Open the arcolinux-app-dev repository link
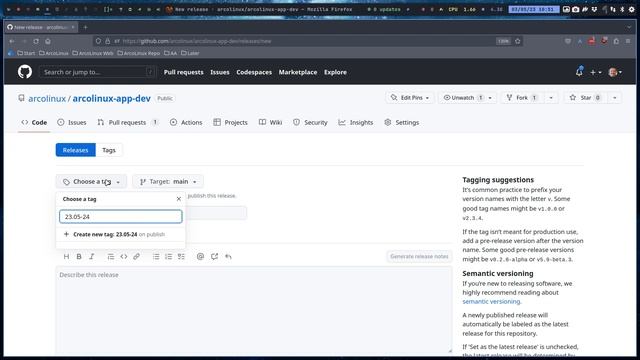640x360 pixels. [x=111, y=98]
